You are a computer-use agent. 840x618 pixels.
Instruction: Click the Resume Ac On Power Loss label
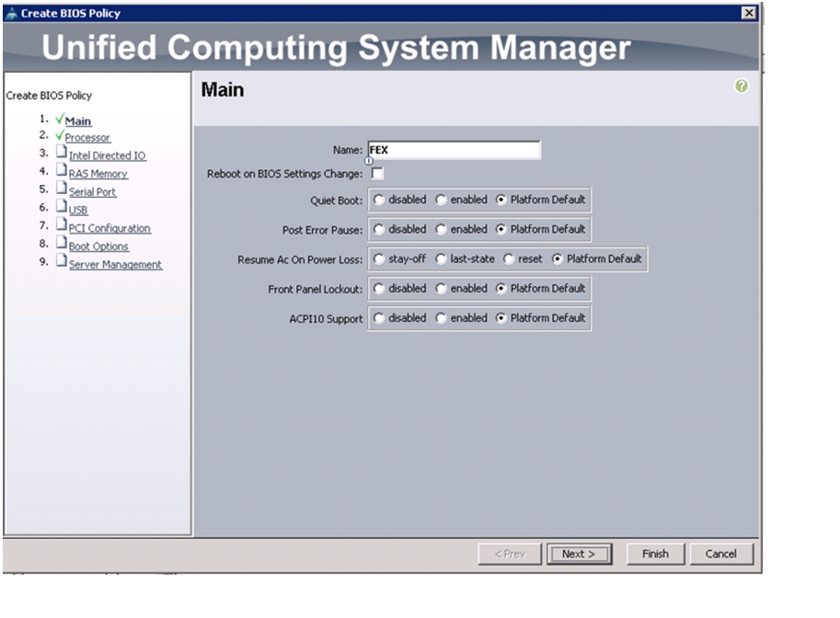(300, 259)
